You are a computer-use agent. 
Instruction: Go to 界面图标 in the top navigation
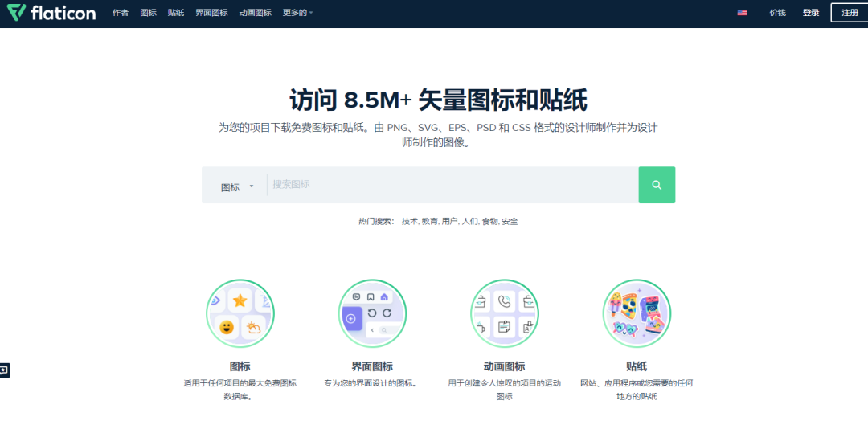(211, 13)
